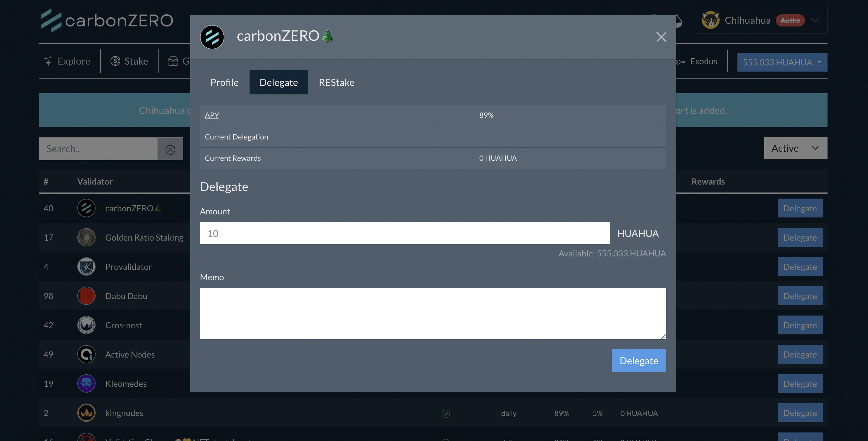
Task: Click the Exodus key icon
Action: pyautogui.click(x=680, y=62)
